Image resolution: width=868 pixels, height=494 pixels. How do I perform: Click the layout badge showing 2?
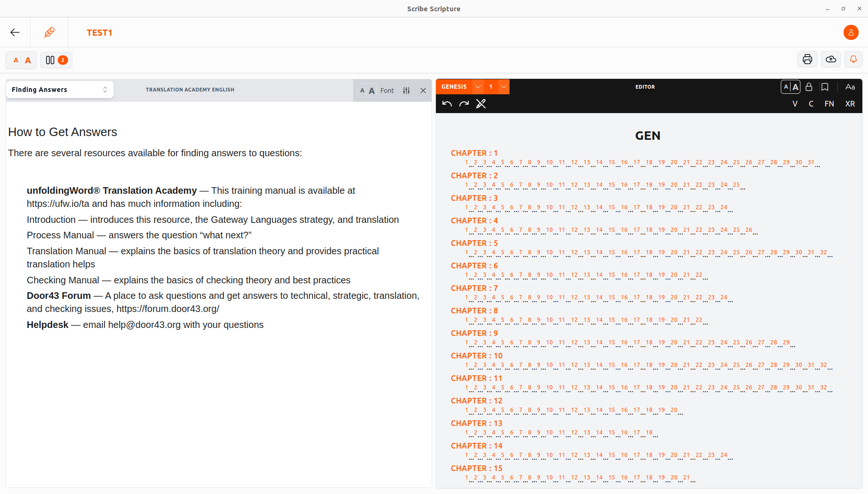click(63, 60)
